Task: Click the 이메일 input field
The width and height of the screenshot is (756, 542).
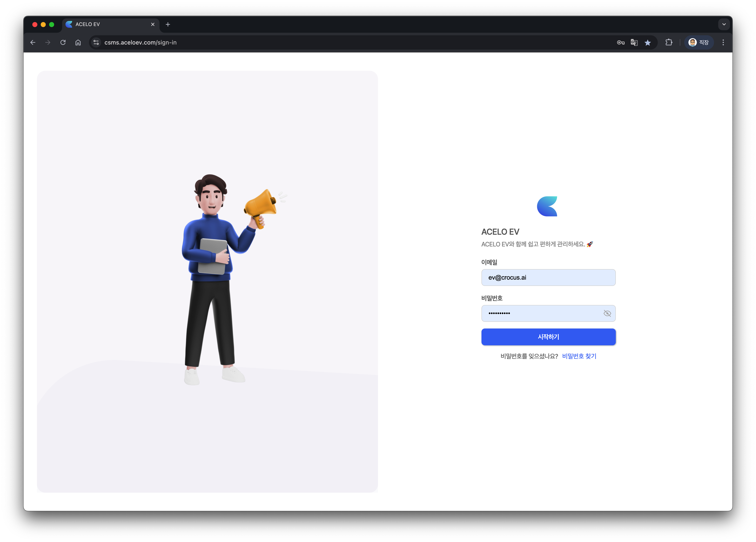Action: pos(548,277)
